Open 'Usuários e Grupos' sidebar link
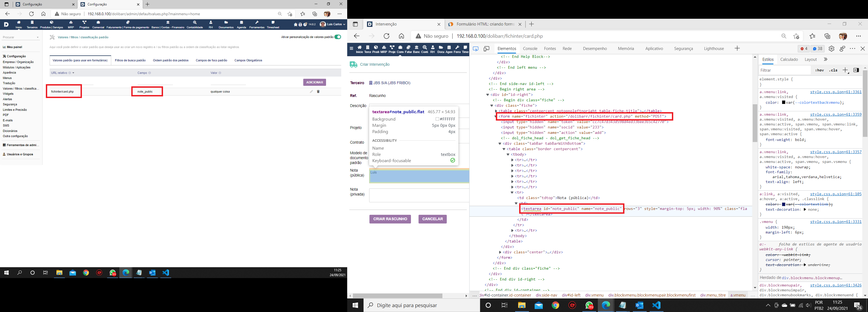 (20, 154)
